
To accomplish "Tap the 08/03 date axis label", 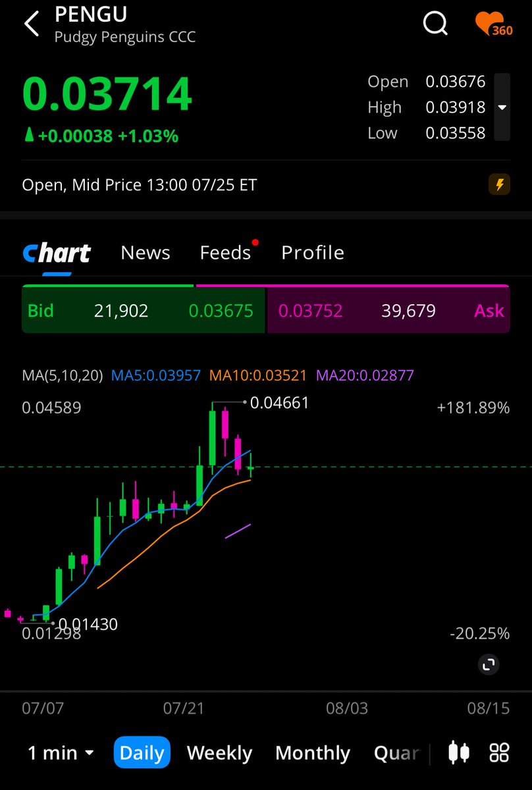I will click(x=347, y=708).
